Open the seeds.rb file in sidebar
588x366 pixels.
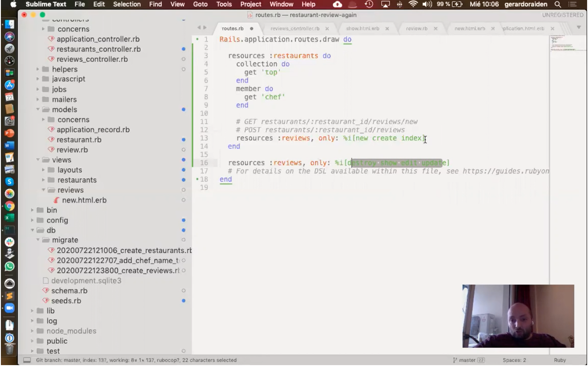(66, 301)
